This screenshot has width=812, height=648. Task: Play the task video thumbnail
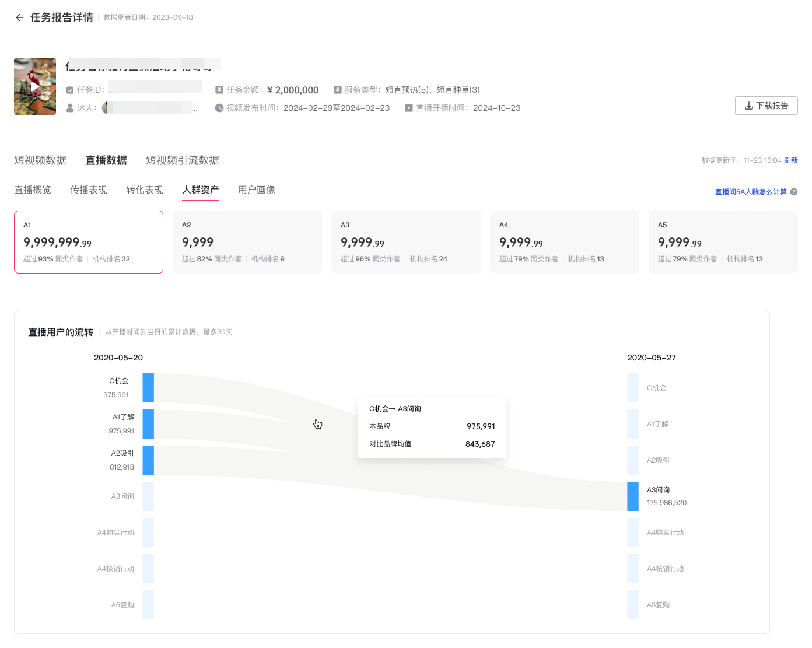[35, 86]
